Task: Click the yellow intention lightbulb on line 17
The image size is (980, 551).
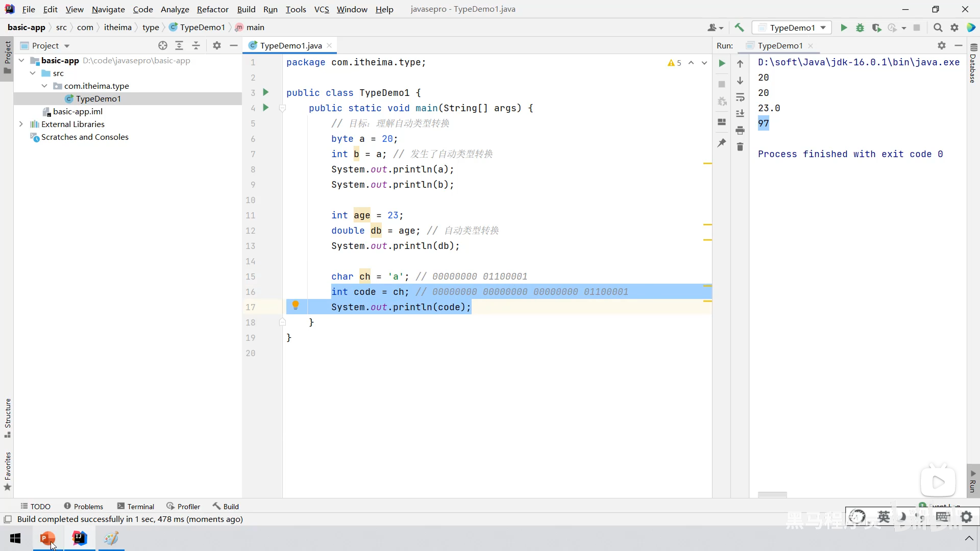Action: click(x=295, y=306)
